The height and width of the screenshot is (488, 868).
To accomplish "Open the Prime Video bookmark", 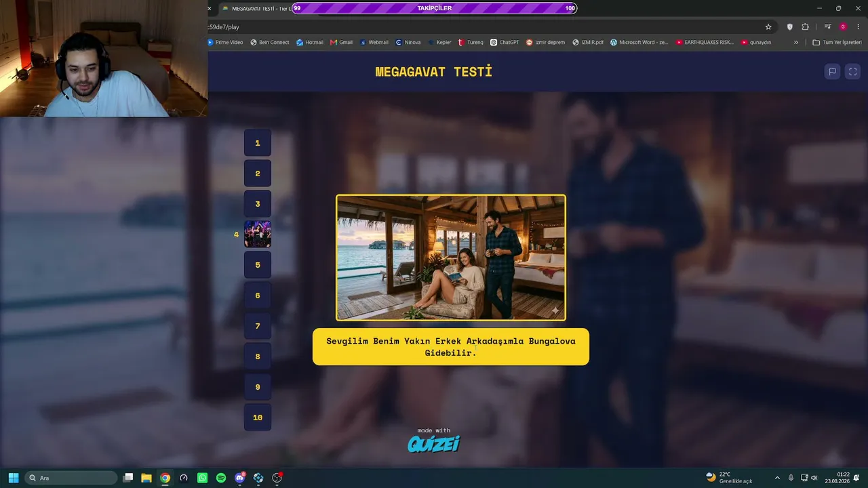I will tap(225, 42).
